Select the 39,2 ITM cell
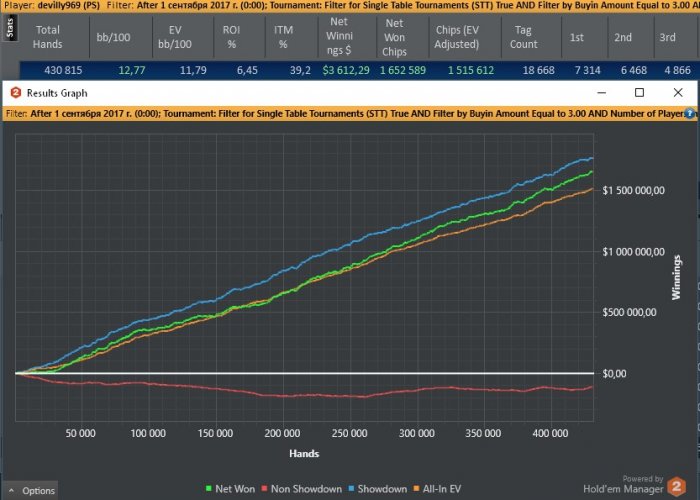Image resolution: width=700 pixels, height=500 pixels. (x=300, y=70)
